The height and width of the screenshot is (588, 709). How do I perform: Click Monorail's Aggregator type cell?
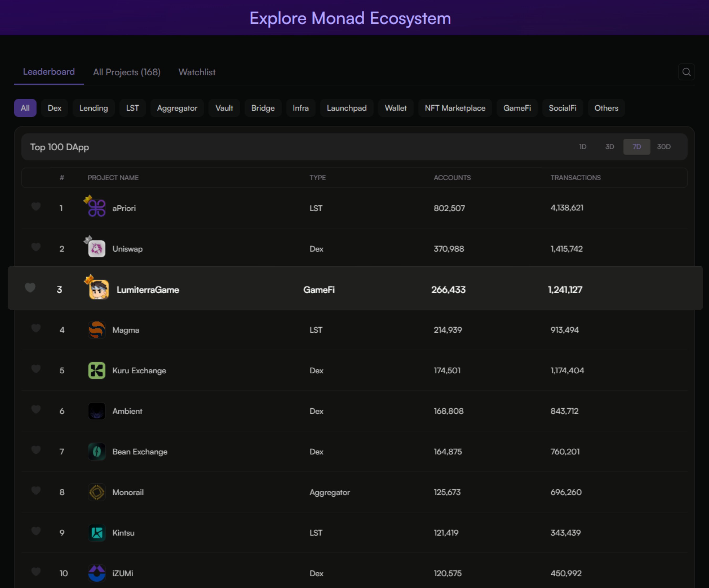[x=330, y=492]
